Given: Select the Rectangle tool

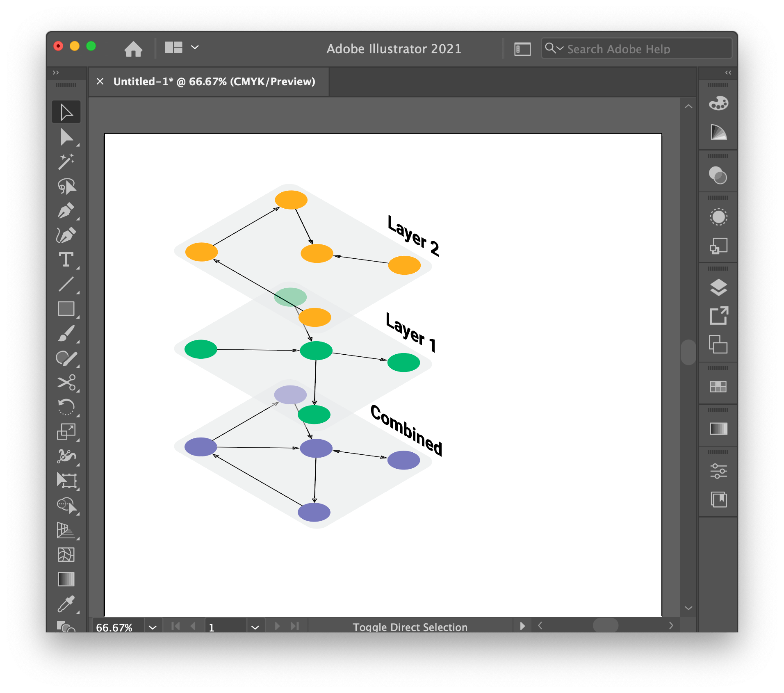Looking at the screenshot, I should tap(66, 309).
